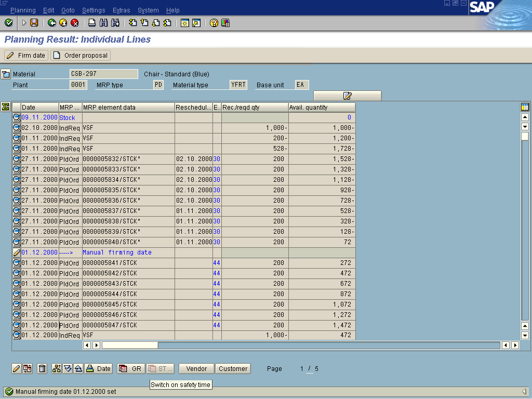Create a new session icon

point(184,23)
